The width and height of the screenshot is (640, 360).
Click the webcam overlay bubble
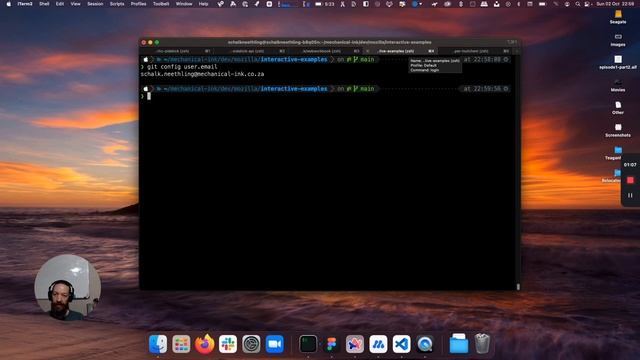pyautogui.click(x=68, y=287)
